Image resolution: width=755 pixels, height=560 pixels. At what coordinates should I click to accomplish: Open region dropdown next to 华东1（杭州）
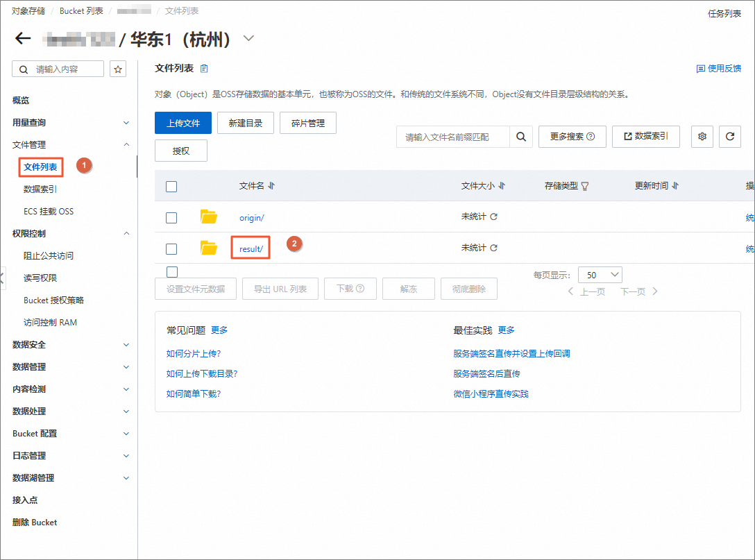pos(248,39)
